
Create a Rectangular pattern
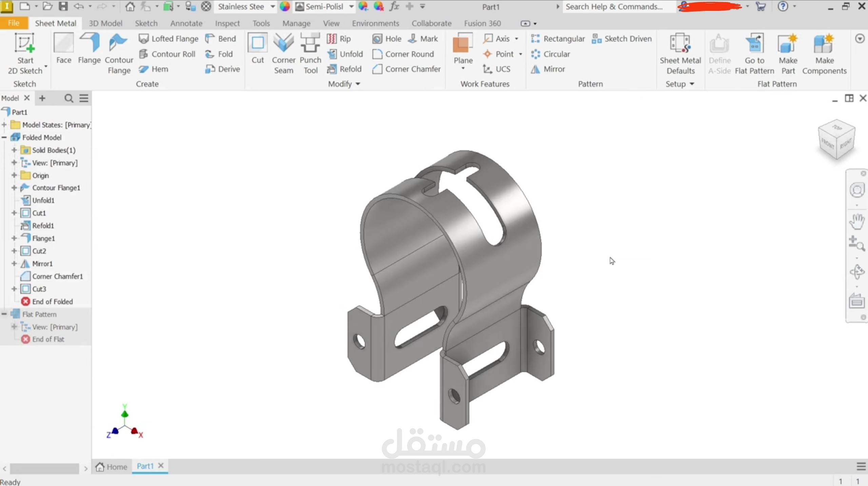click(x=558, y=39)
